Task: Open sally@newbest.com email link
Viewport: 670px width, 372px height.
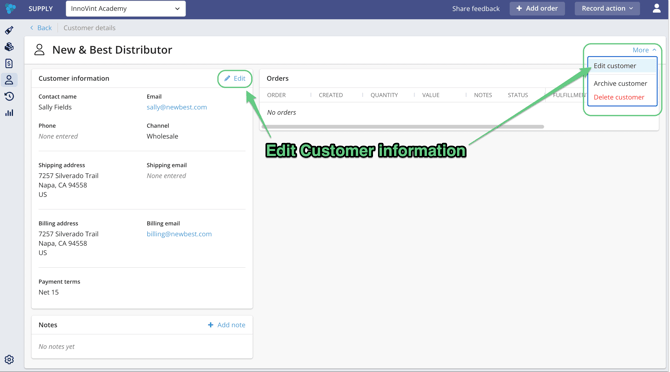Action: pyautogui.click(x=176, y=107)
